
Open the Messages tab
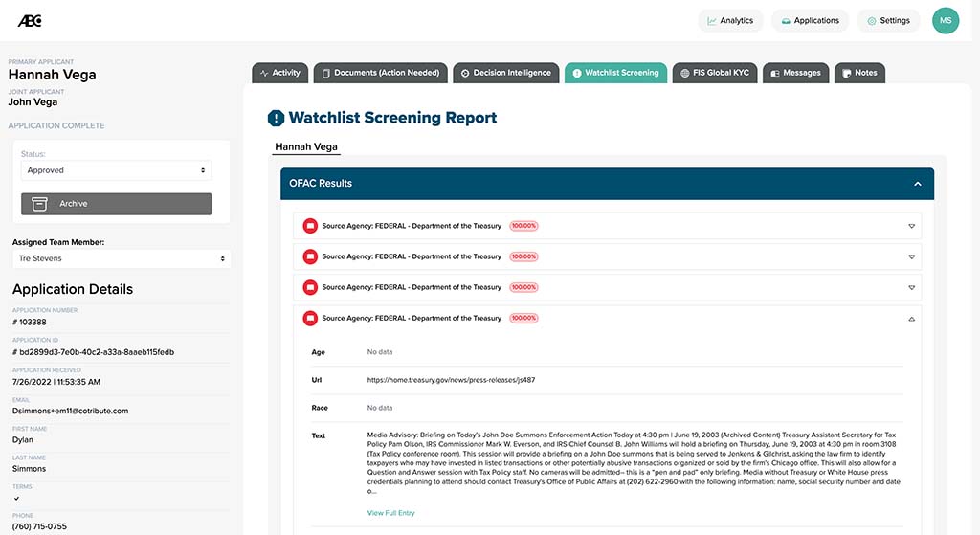tap(795, 73)
